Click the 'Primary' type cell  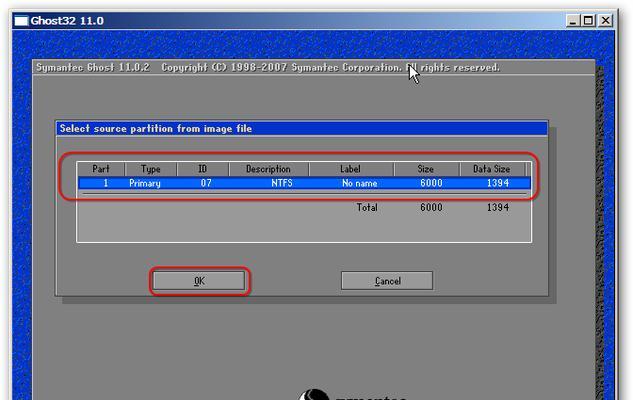(x=145, y=183)
